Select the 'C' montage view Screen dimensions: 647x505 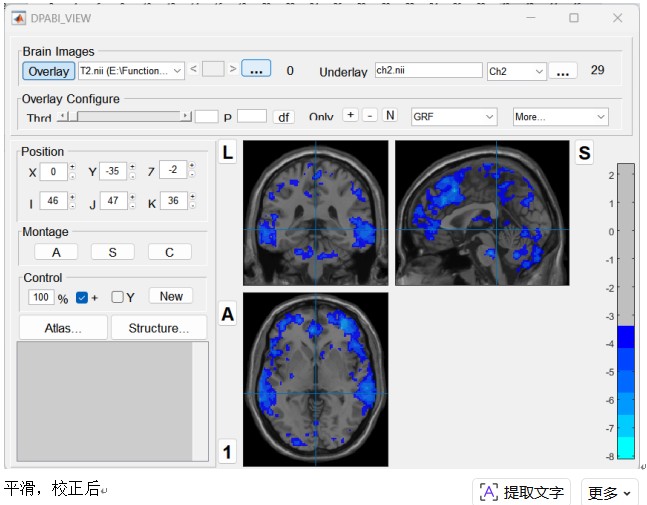click(169, 252)
